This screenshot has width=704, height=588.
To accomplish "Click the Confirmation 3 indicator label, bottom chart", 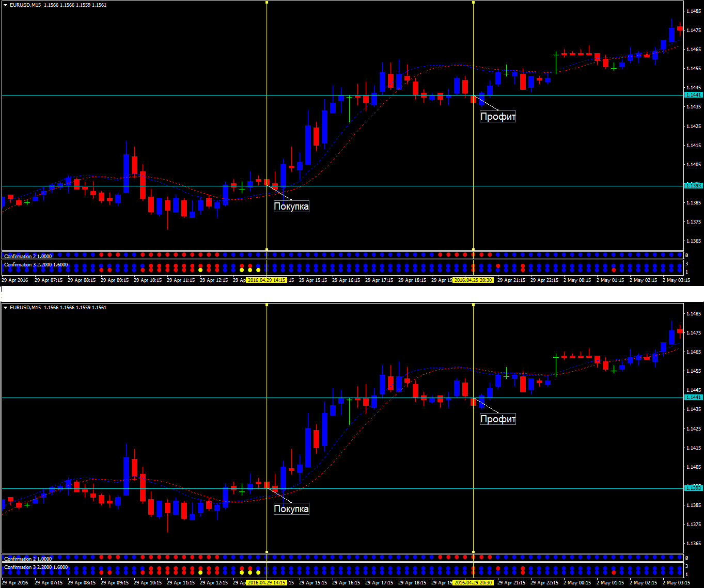I will 36,567.
